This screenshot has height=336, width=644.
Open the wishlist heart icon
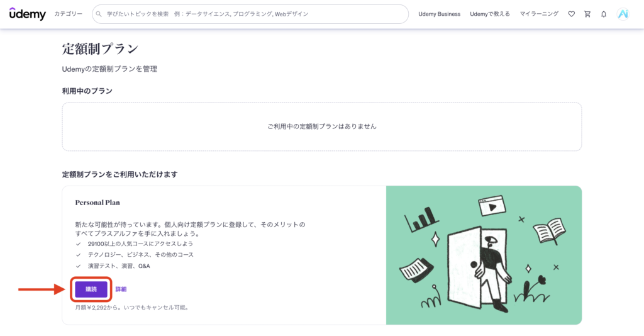pyautogui.click(x=571, y=14)
